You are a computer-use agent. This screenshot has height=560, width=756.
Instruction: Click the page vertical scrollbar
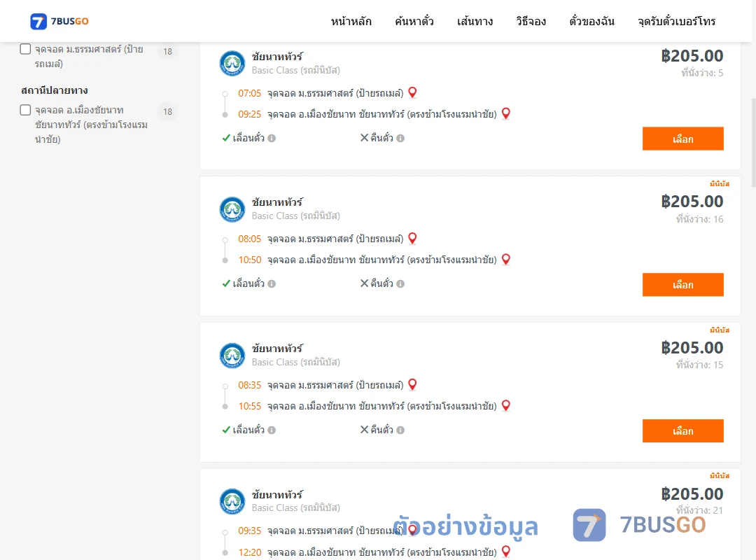click(x=754, y=143)
